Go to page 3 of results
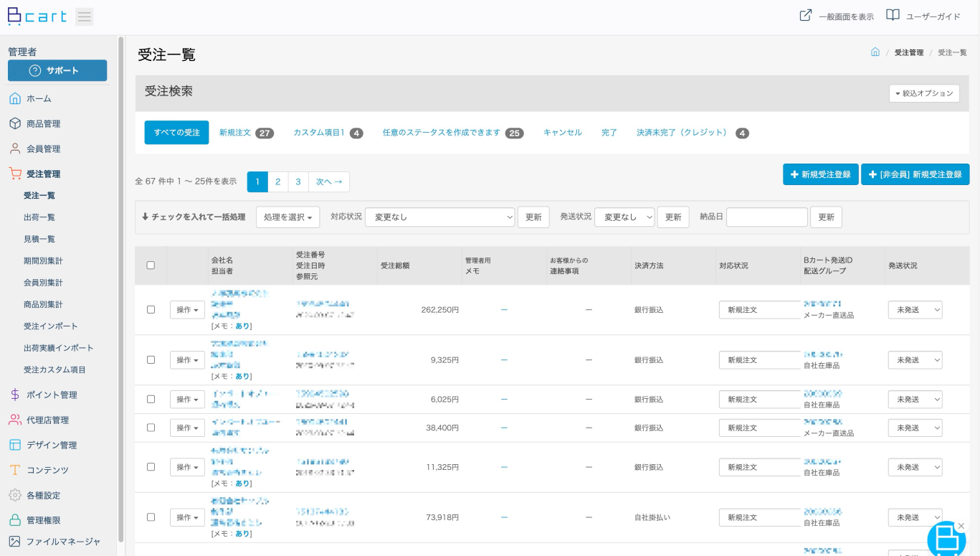The width and height of the screenshot is (980, 556). point(298,182)
